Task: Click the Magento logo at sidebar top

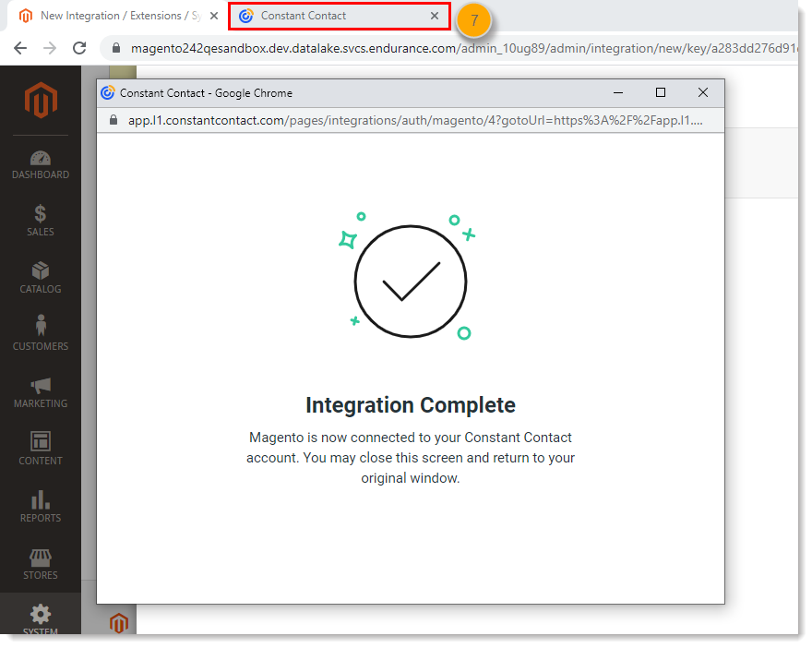Action: (40, 101)
